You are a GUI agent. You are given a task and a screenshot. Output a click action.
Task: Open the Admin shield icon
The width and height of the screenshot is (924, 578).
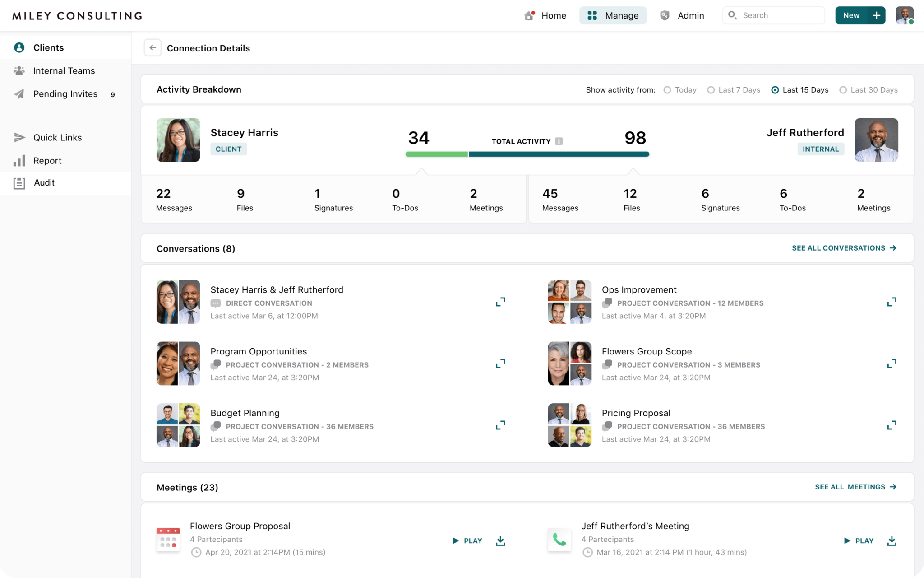point(664,15)
